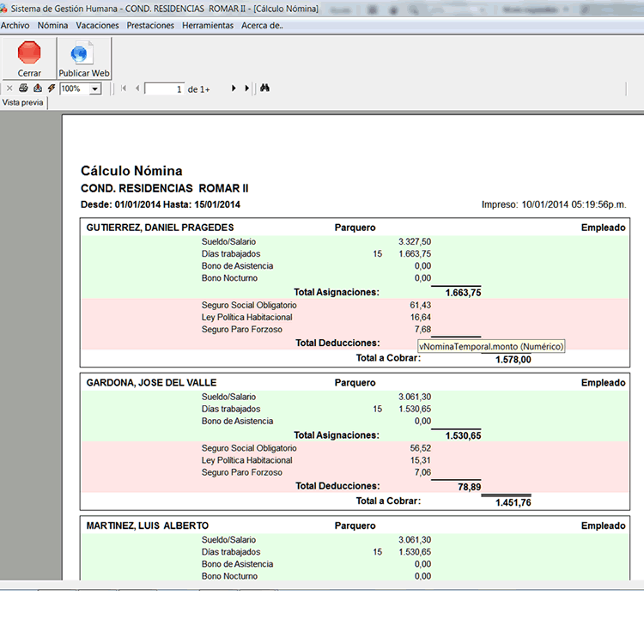Viewport: 644px width, 644px height.
Task: Go to the first report page
Action: tap(124, 88)
